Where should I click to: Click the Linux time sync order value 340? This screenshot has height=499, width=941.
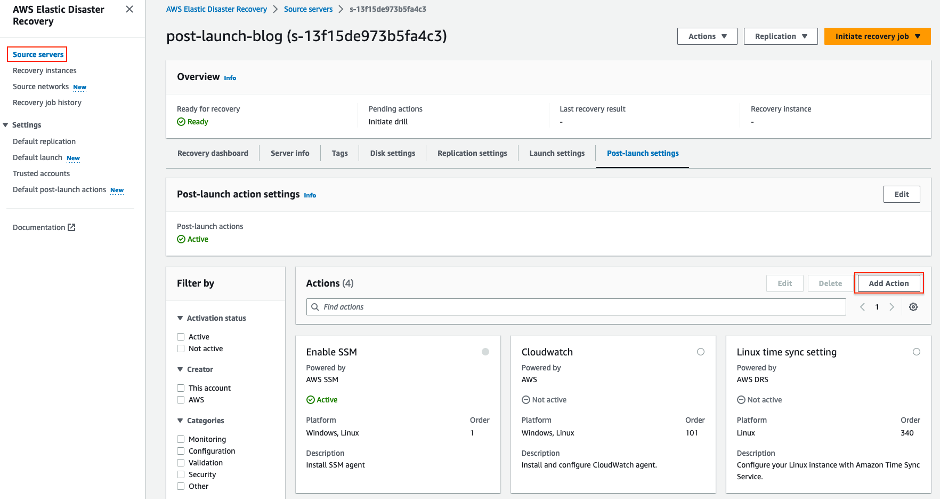pos(907,433)
